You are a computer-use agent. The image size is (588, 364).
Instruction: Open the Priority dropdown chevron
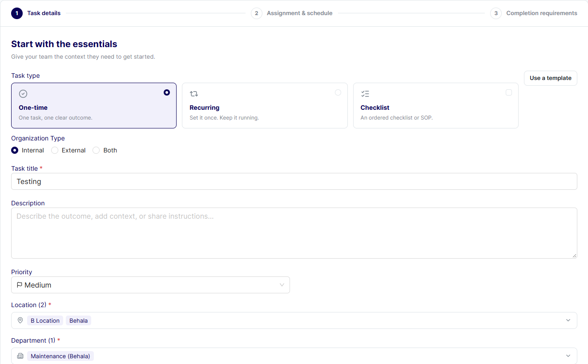(x=282, y=285)
